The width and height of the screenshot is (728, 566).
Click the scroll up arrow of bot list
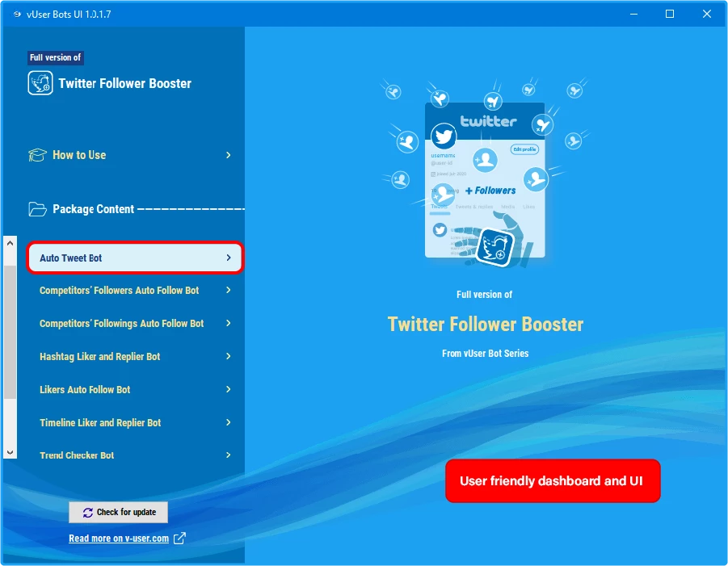[x=11, y=243]
